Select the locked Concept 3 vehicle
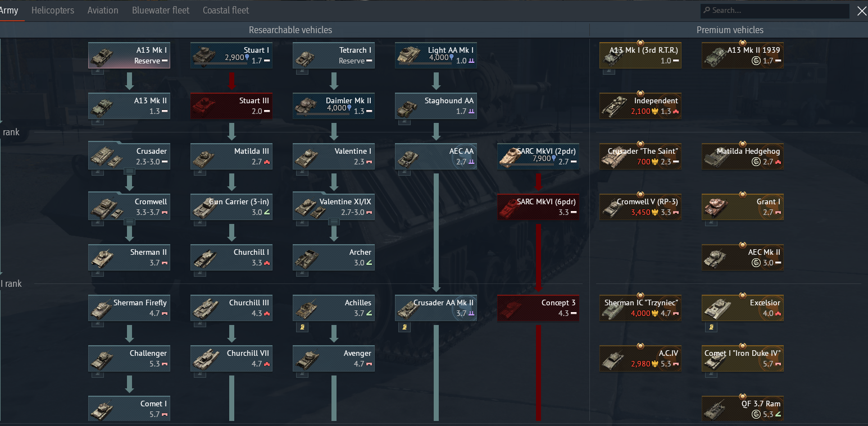 (x=538, y=308)
